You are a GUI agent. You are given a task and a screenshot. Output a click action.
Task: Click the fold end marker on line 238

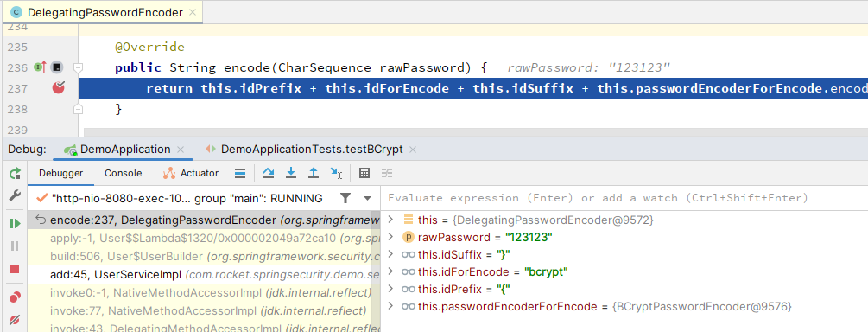78,109
